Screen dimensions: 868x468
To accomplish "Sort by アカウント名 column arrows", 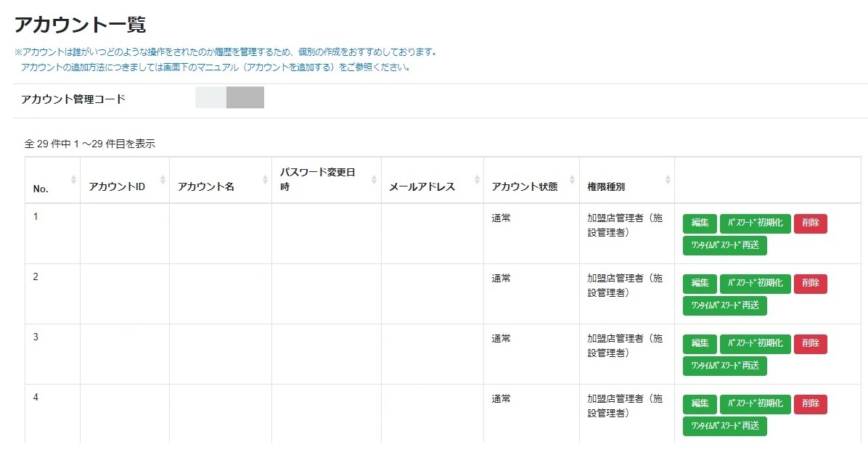I will 265,180.
